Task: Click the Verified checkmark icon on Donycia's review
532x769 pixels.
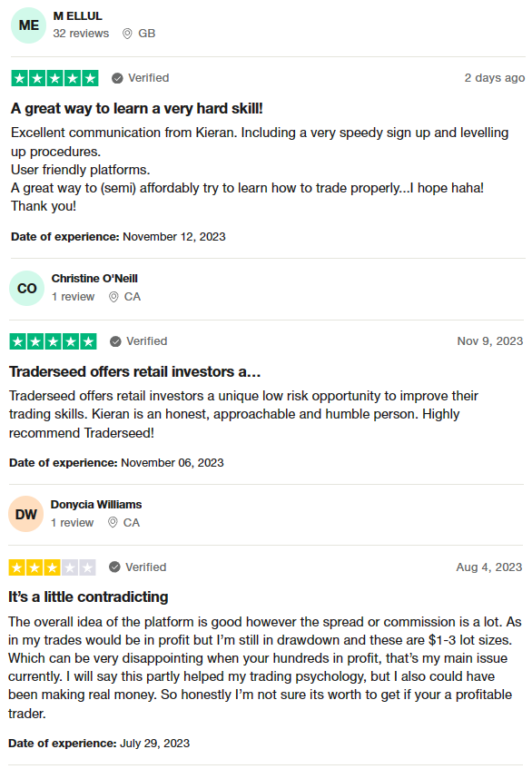Action: [114, 567]
